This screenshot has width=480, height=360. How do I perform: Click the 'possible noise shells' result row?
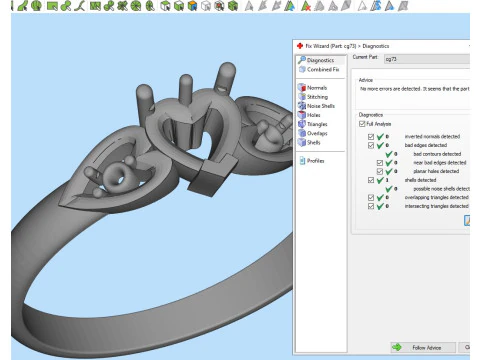[x=428, y=189]
